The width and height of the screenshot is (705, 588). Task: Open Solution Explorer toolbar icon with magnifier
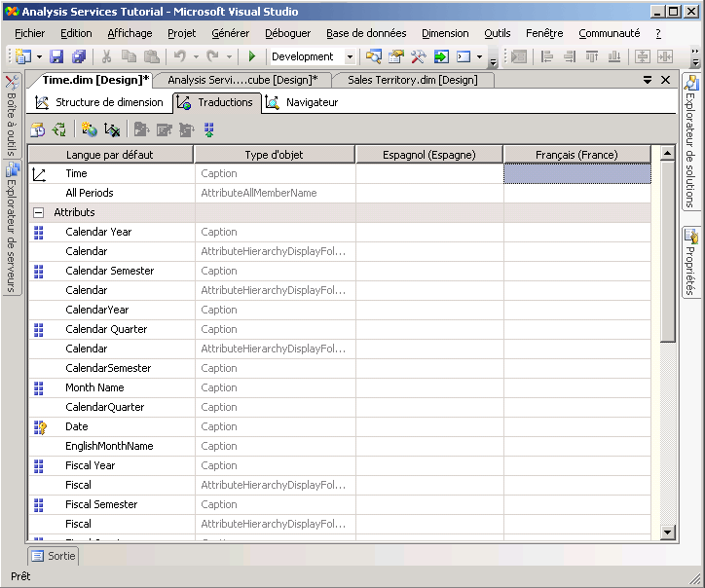point(374,56)
